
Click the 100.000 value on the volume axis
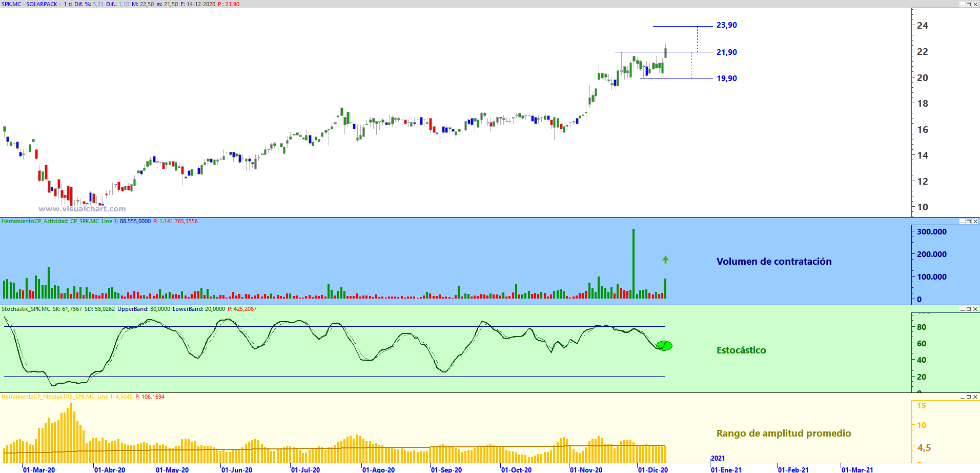(x=932, y=277)
